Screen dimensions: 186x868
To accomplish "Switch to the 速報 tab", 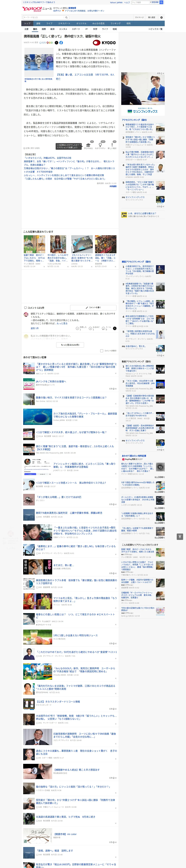I will (38, 24).
